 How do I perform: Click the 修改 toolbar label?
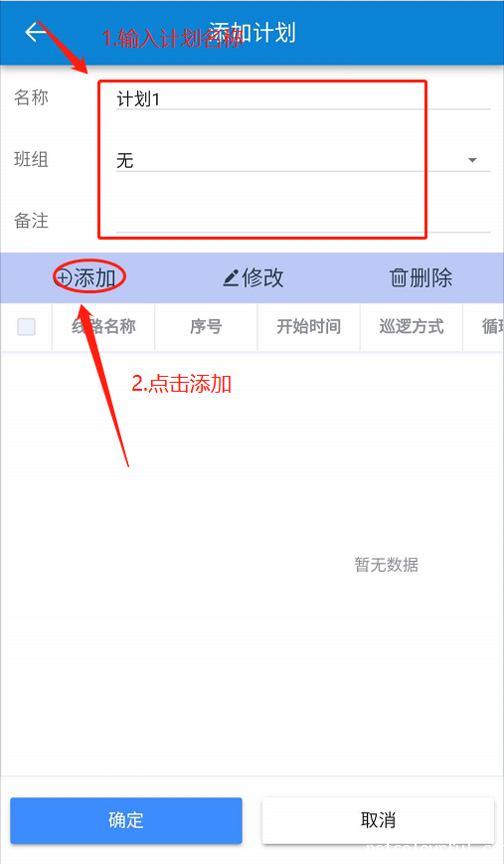pos(262,277)
